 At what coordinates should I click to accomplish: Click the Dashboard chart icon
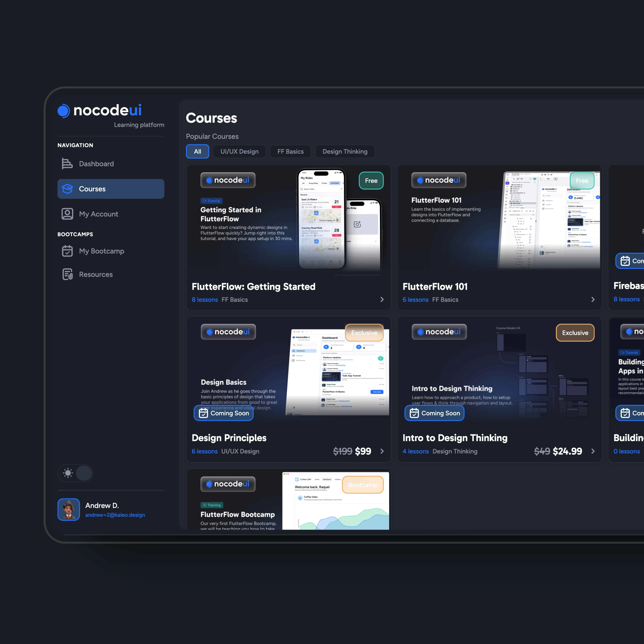[x=67, y=164]
